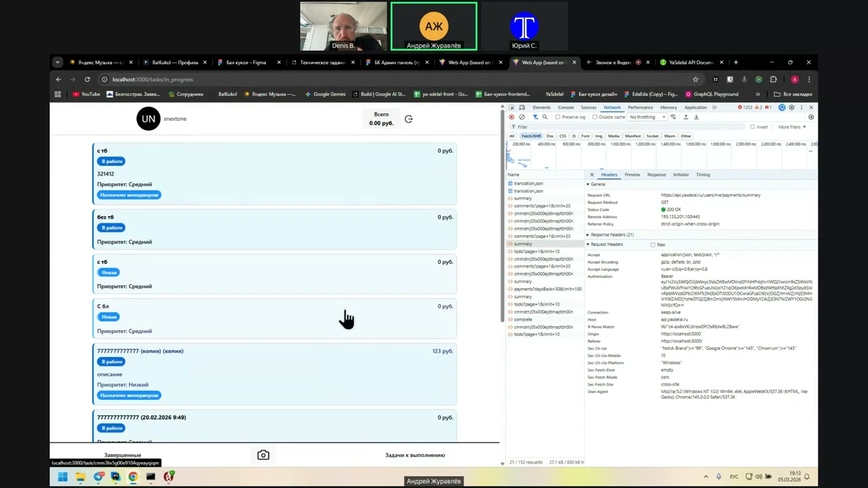Click the DevTools inspect element icon
The image size is (868, 488).
click(x=512, y=108)
